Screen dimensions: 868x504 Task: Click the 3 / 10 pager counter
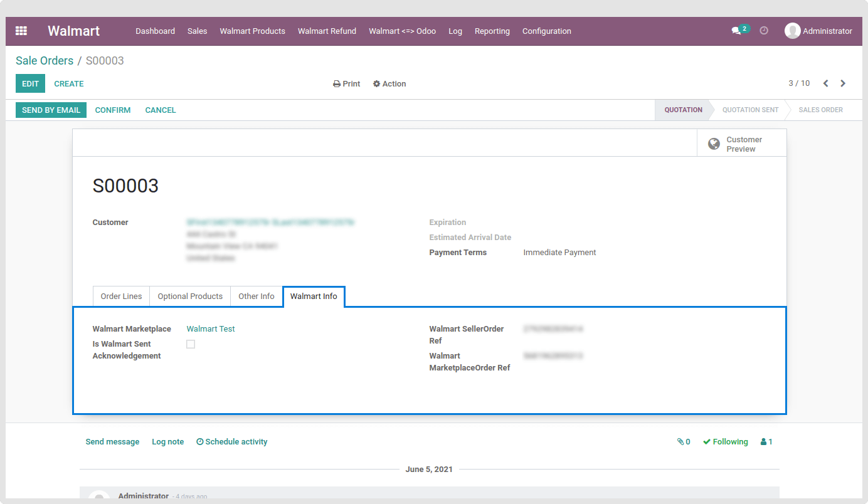[x=799, y=83]
